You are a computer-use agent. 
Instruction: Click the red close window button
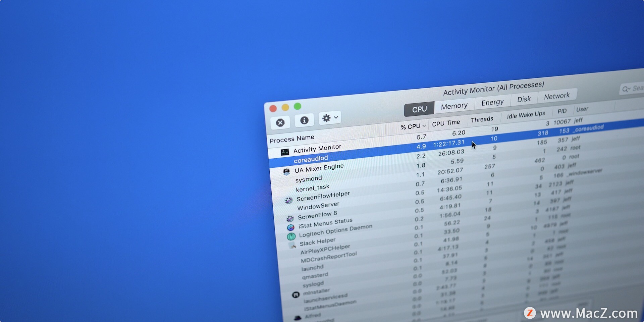(273, 108)
